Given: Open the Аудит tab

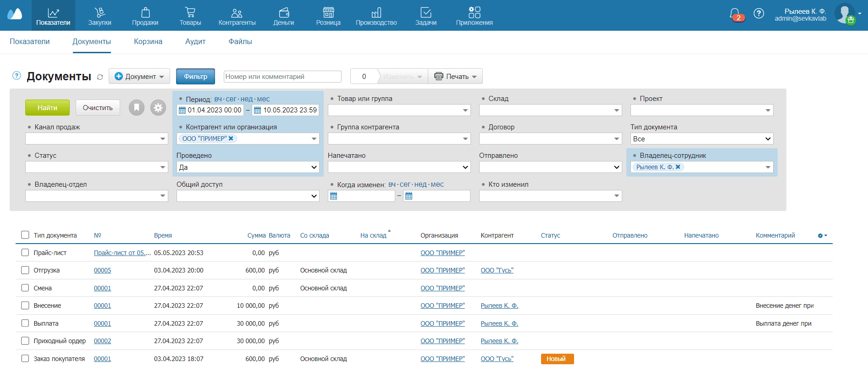Looking at the screenshot, I should point(195,42).
